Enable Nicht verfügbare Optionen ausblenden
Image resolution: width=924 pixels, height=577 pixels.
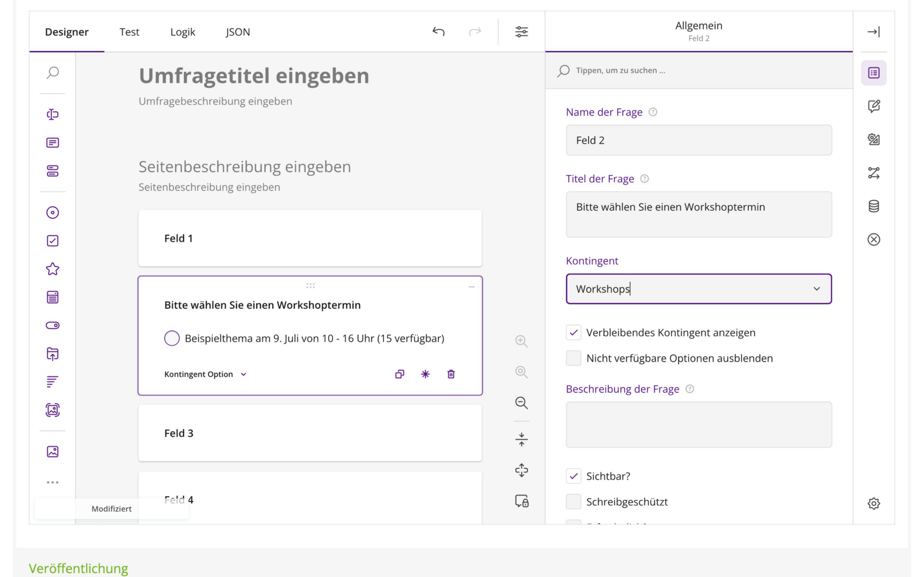coord(574,358)
